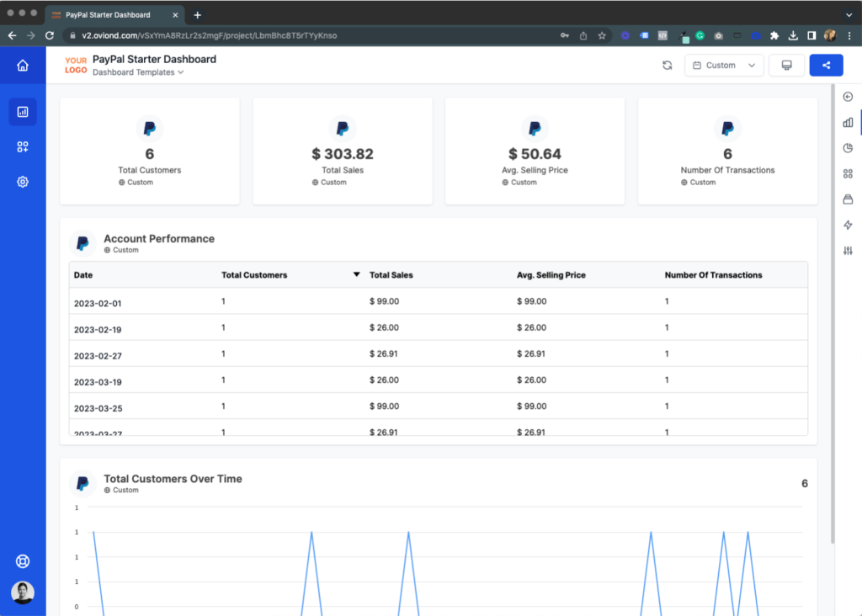Click the $ 50.64 Avg. Selling Price value
Screen dimensions: 862x616
pos(535,154)
